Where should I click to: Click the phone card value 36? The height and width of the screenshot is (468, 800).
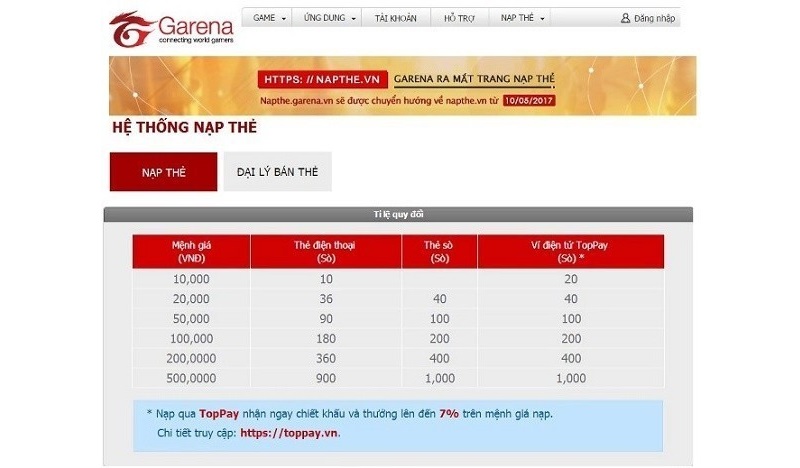326,299
